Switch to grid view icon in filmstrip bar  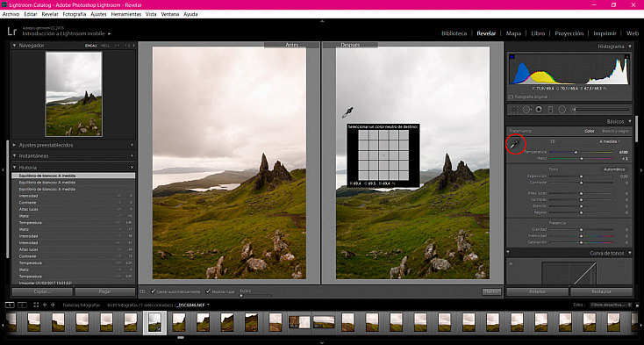[36, 305]
